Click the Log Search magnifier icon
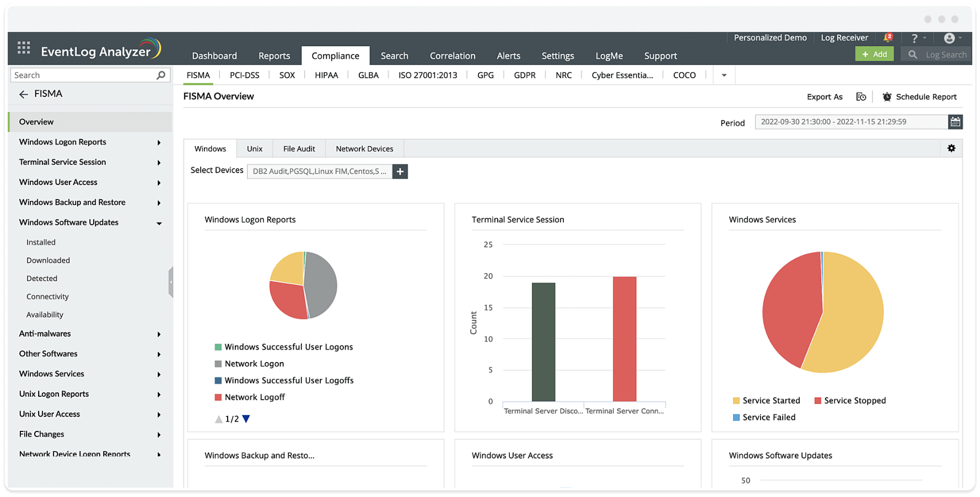 913,55
